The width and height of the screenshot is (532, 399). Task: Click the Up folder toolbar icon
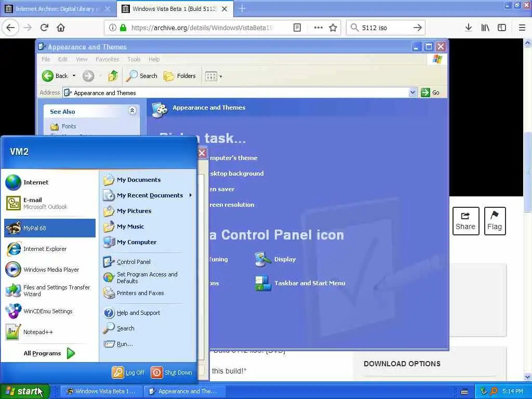pyautogui.click(x=113, y=76)
